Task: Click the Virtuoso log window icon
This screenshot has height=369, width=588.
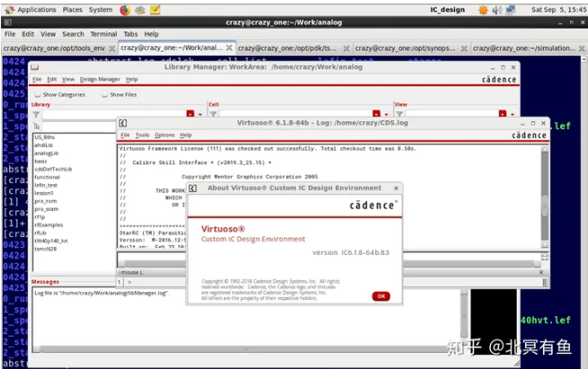Action: tap(123, 123)
